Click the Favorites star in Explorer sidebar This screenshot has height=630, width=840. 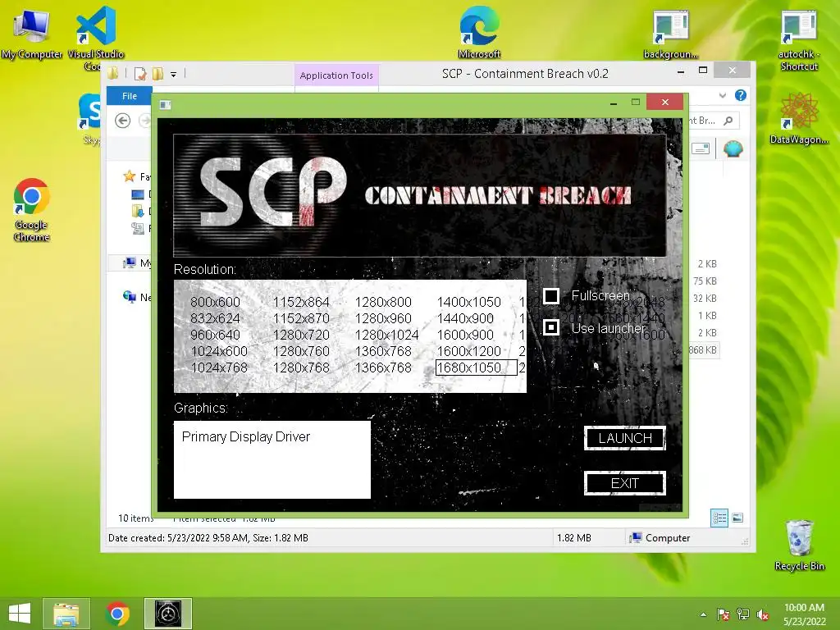click(129, 176)
